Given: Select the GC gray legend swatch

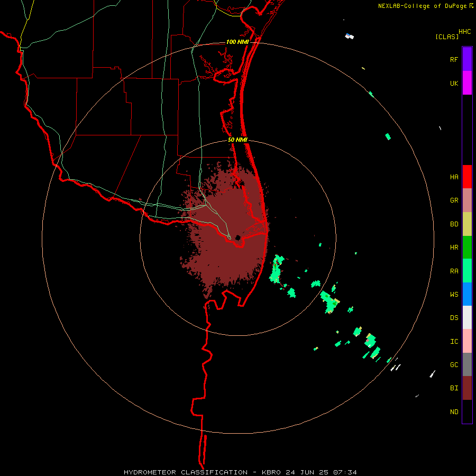Looking at the screenshot, I should [x=467, y=364].
